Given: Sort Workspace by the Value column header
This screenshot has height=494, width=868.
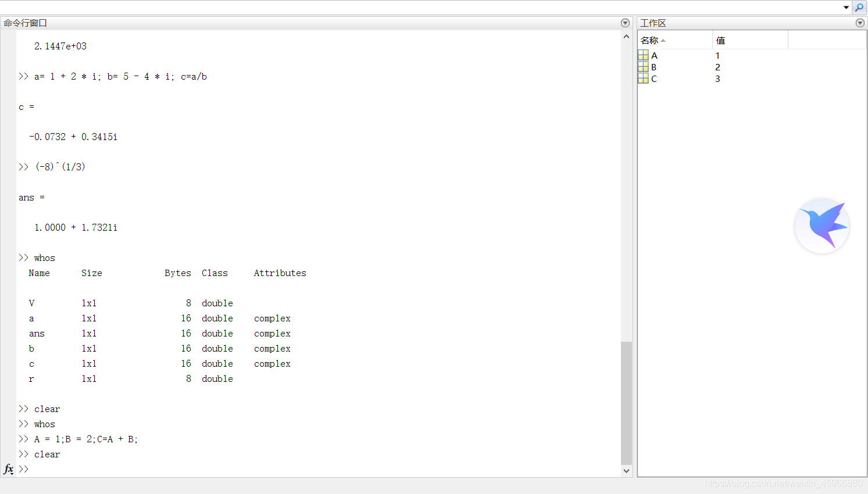Looking at the screenshot, I should [x=750, y=40].
